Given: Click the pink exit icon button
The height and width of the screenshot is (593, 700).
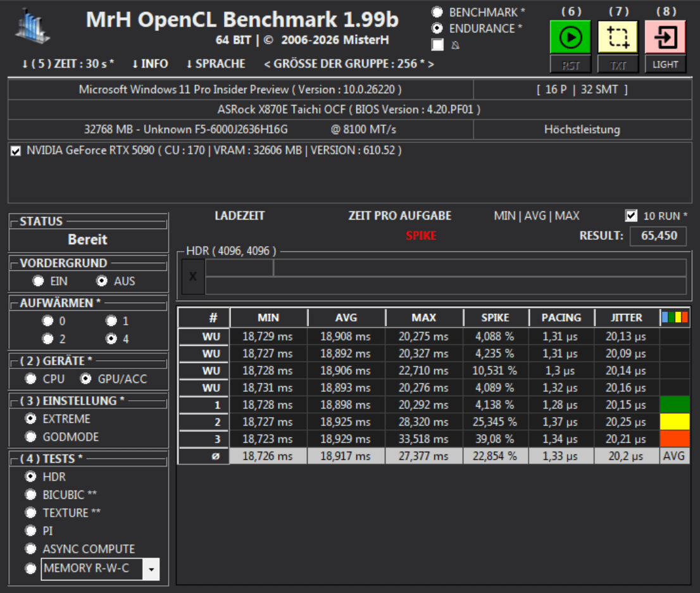Looking at the screenshot, I should pyautogui.click(x=665, y=37).
